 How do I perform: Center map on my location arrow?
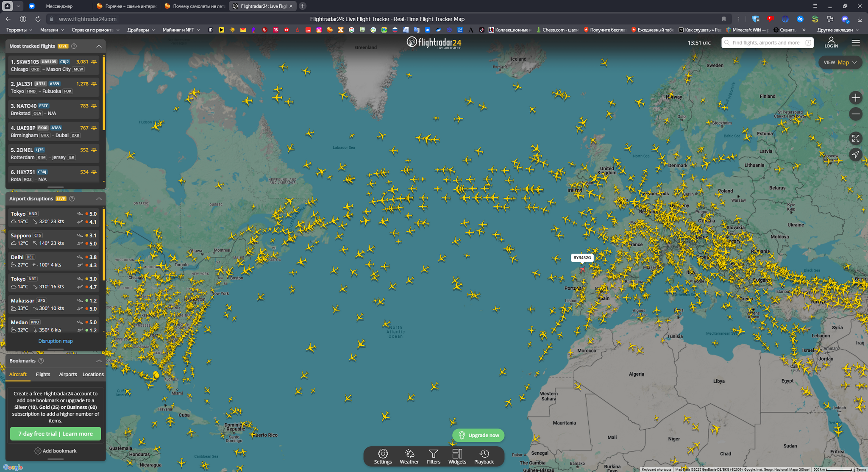click(855, 155)
